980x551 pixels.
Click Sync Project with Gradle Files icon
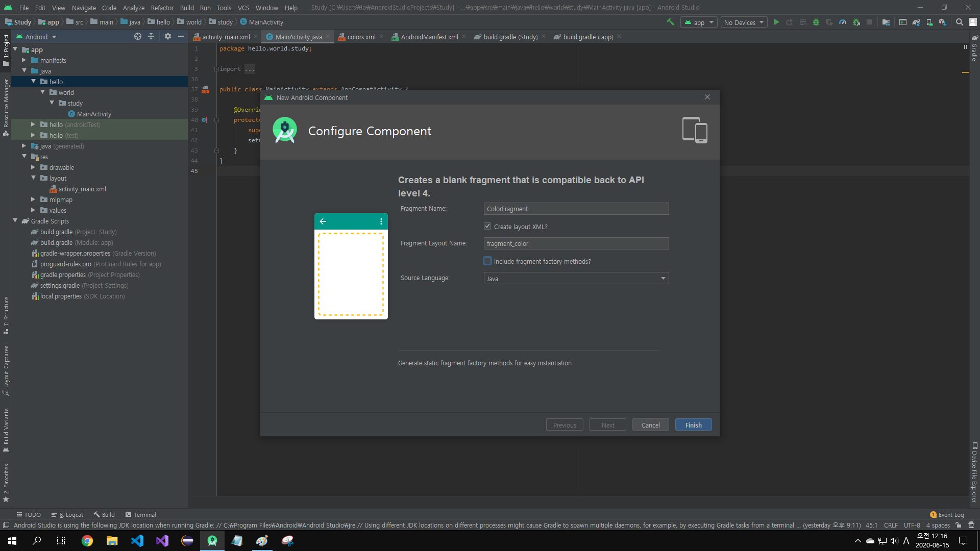(x=916, y=22)
